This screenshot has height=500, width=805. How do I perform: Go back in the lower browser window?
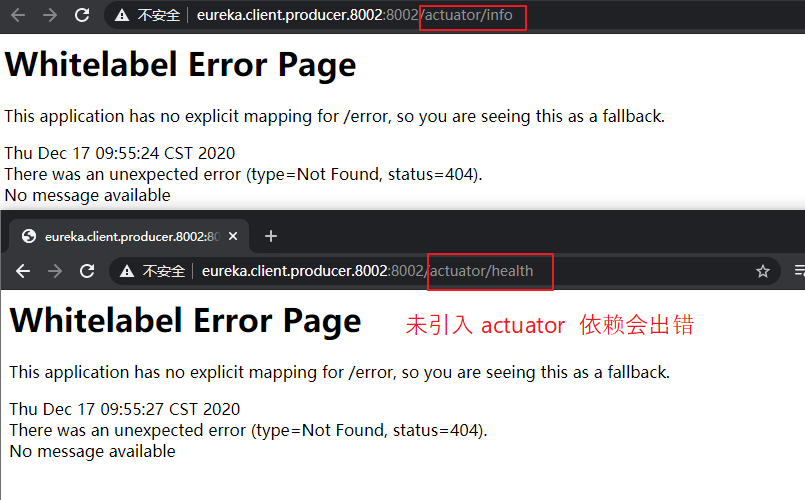coord(23,271)
